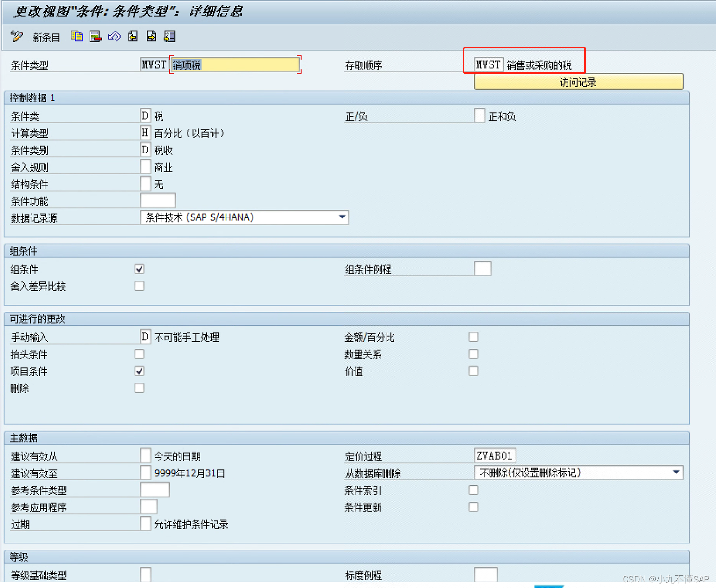Click the Undo change arrow icon
The image size is (716, 588).
tap(114, 36)
